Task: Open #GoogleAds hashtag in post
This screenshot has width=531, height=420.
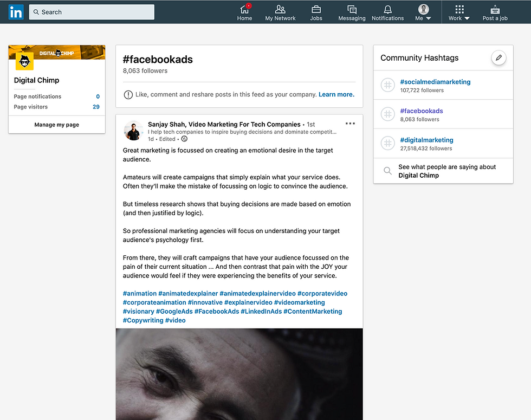Action: tap(174, 311)
